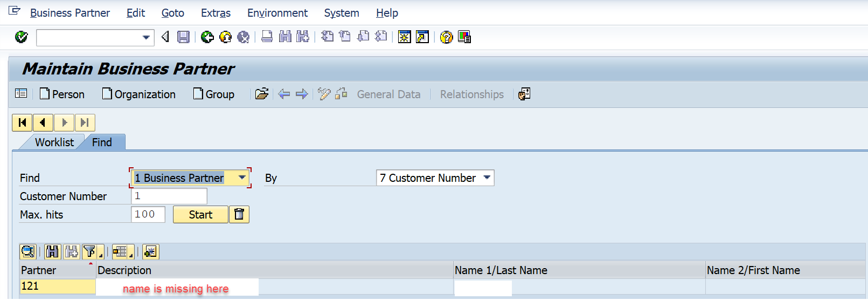Select partner 121 in results row

58,286
